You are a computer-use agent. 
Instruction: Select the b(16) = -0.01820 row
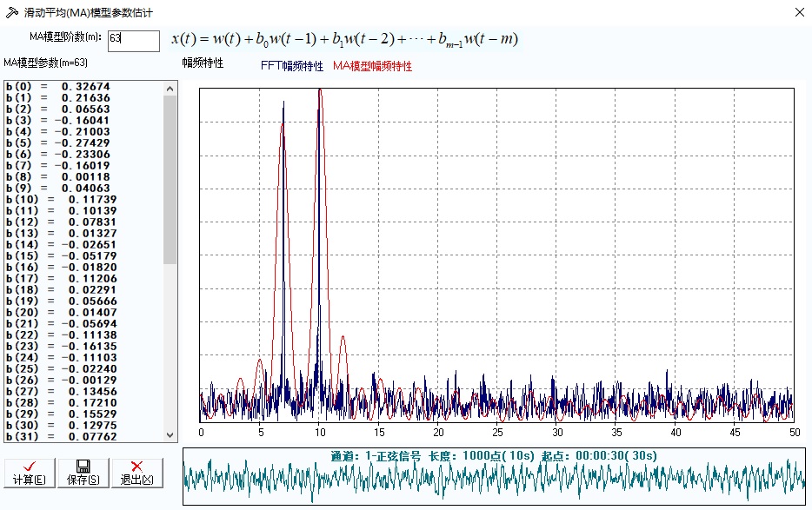pyautogui.click(x=83, y=268)
